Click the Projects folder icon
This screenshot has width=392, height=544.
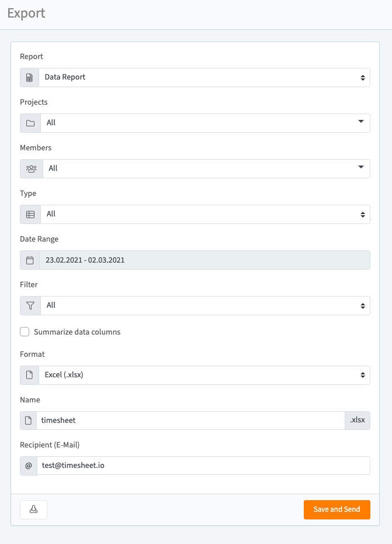pos(30,123)
